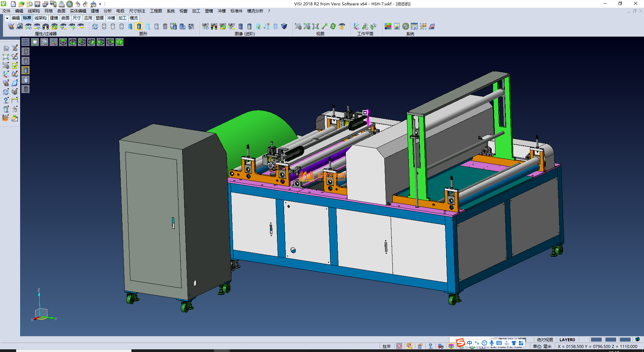Open the LAYER0 layer selector
The image size is (644, 352).
click(567, 340)
